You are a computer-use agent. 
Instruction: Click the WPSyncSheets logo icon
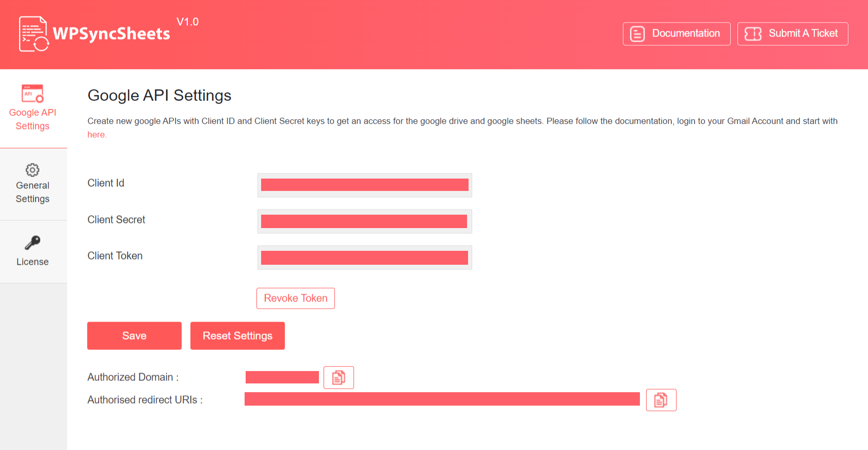tap(34, 34)
